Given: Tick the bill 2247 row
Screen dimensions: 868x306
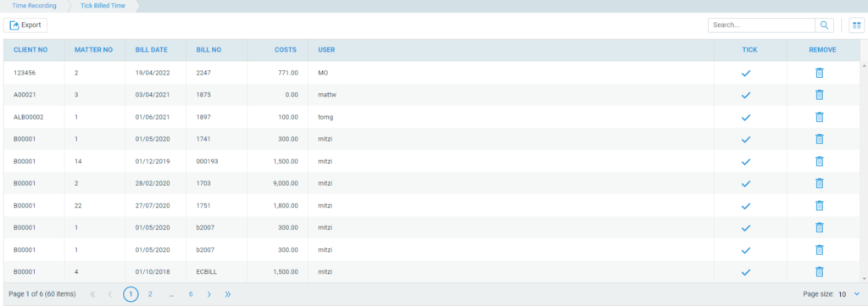Looking at the screenshot, I should tap(746, 73).
